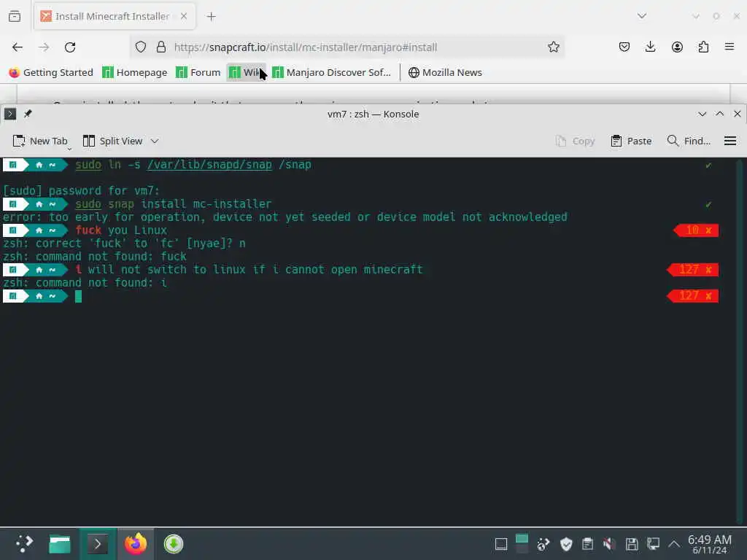Open Firefox application hamburger menu
747x560 pixels.
(x=729, y=47)
